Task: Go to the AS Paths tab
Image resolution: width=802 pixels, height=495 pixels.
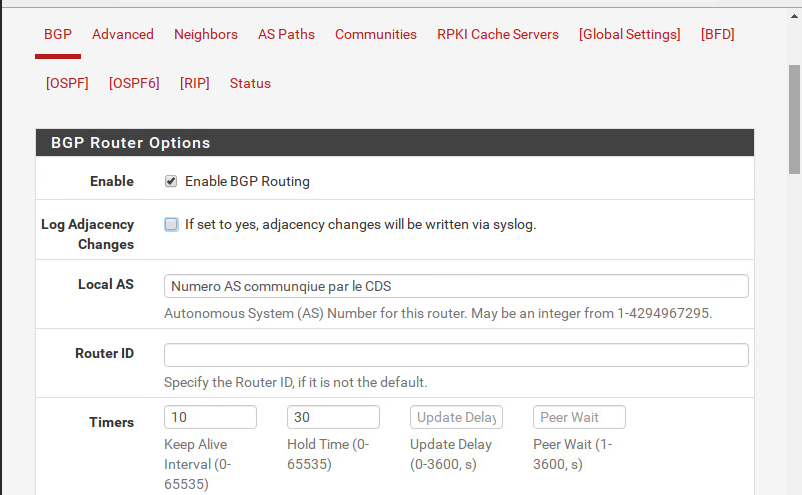Action: tap(286, 34)
